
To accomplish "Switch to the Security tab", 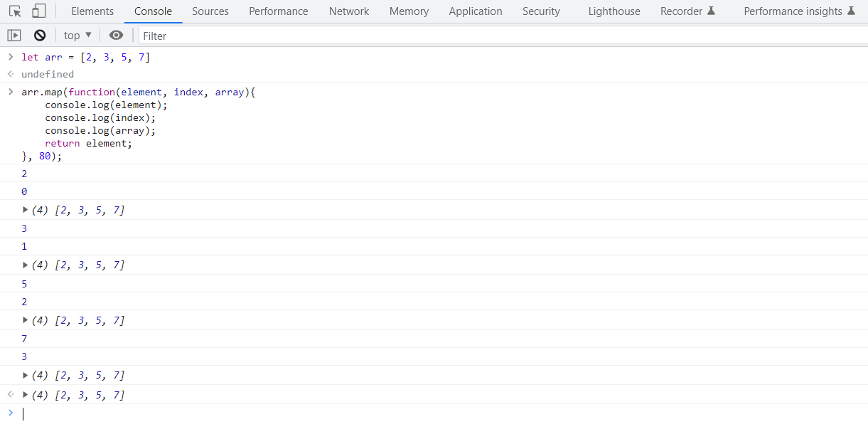I will tap(541, 11).
